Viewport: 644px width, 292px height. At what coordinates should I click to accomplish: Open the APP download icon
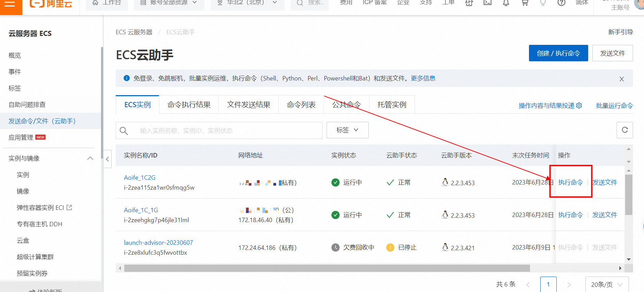[469, 3]
